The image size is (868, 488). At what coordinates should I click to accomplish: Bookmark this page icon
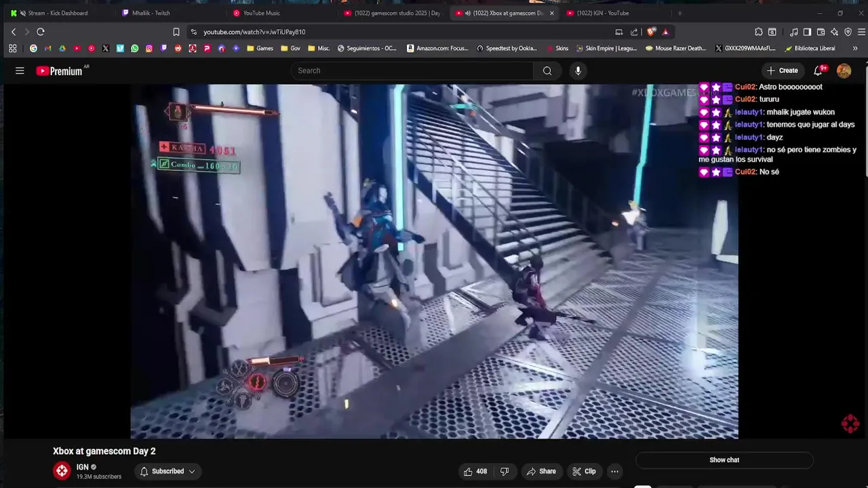pyautogui.click(x=176, y=32)
